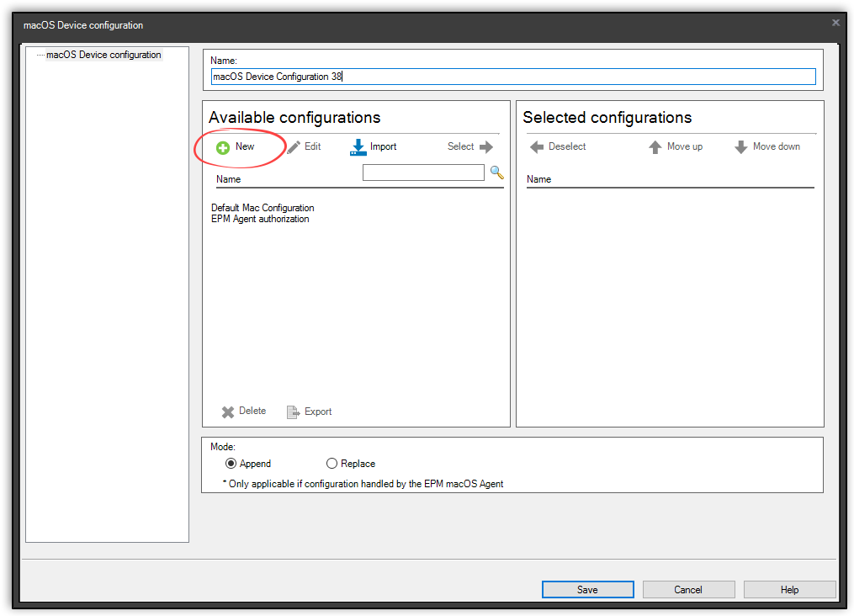The image size is (854, 616).
Task: Click the configuration search filter box
Action: 423,172
